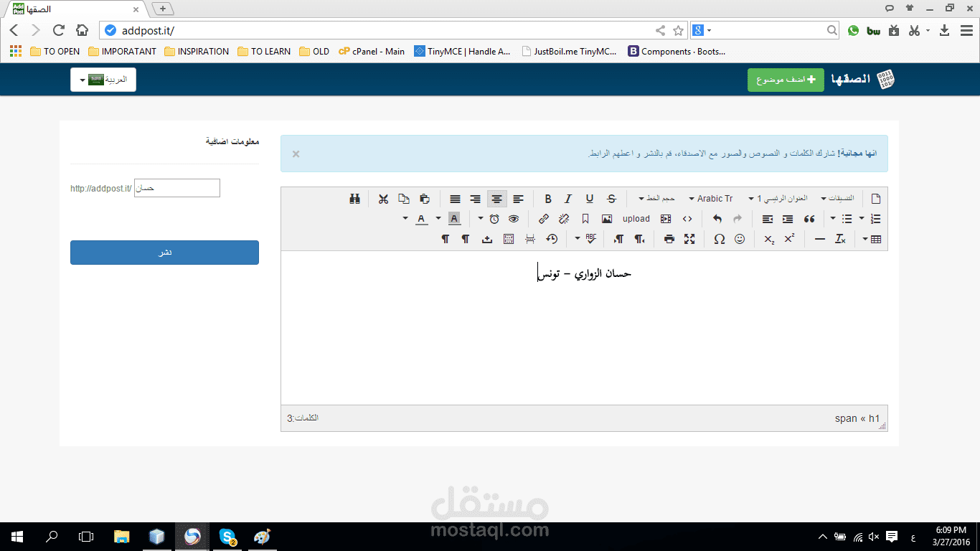Open the TO LEARN bookmarks folder

[x=265, y=52]
